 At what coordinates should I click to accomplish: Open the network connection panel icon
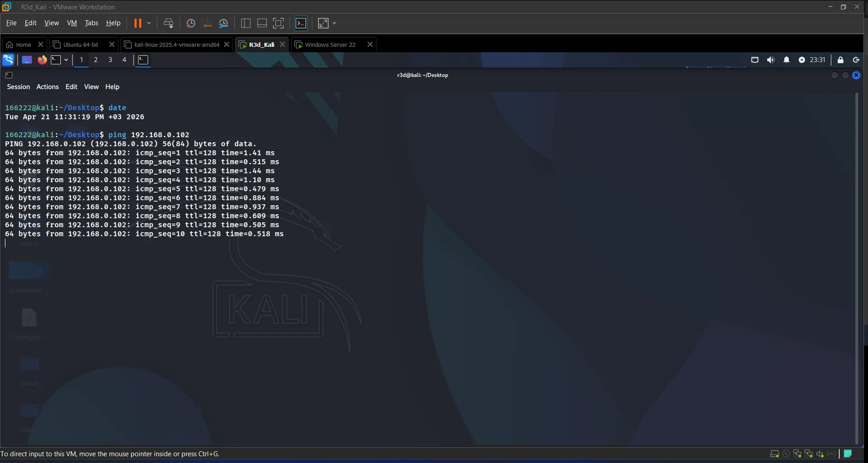(755, 60)
